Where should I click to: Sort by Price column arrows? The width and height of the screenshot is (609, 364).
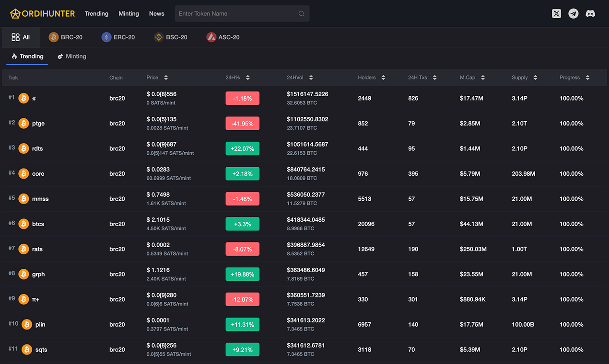point(166,78)
